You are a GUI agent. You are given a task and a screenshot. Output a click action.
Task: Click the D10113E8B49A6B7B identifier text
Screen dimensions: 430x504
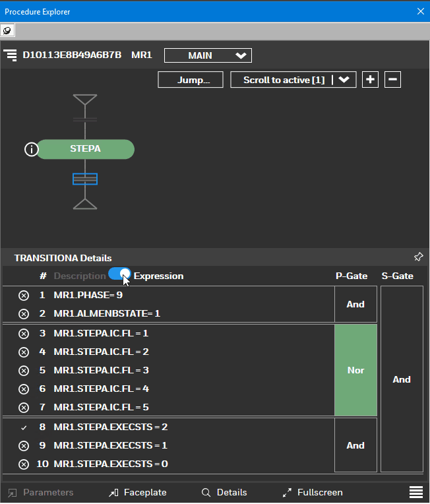pyautogui.click(x=72, y=55)
